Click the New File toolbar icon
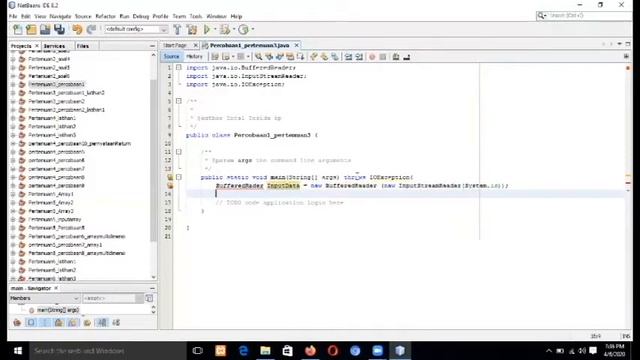The width and height of the screenshot is (640, 360). 18,29
